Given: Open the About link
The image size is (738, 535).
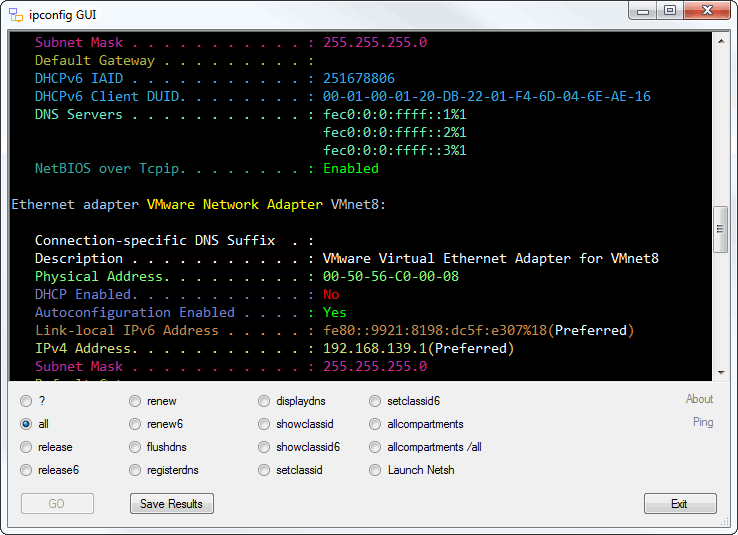Looking at the screenshot, I should tap(699, 399).
